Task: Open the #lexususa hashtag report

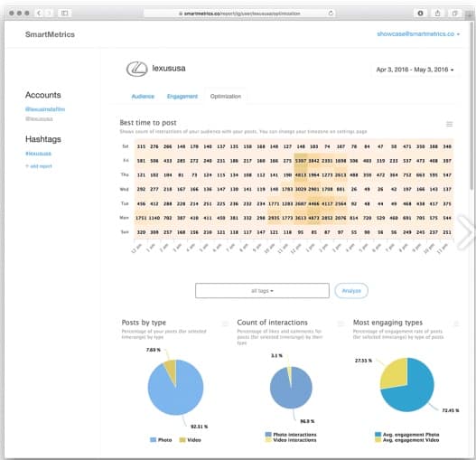Action: pos(38,154)
